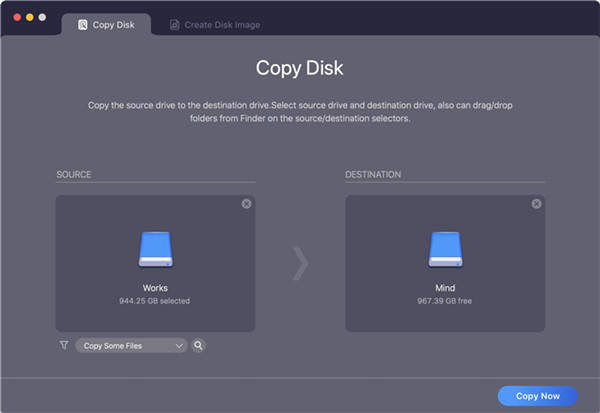Click the Works drive name label
This screenshot has height=413, width=600.
pyautogui.click(x=155, y=288)
